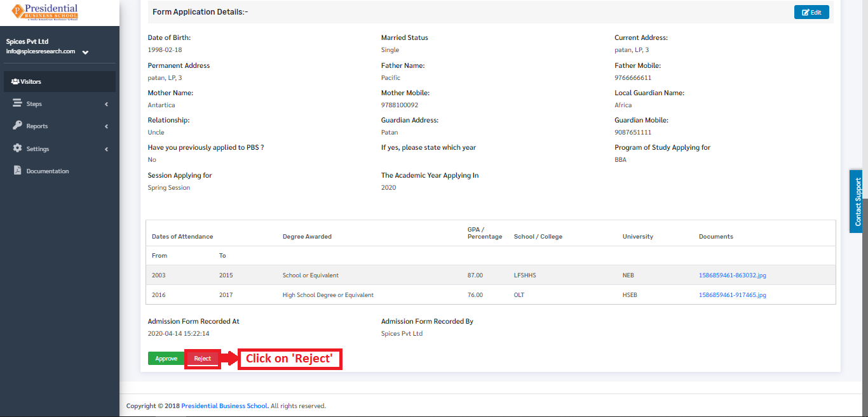Follow the Presidential Business School footer link
The image size is (868, 417).
(224, 406)
